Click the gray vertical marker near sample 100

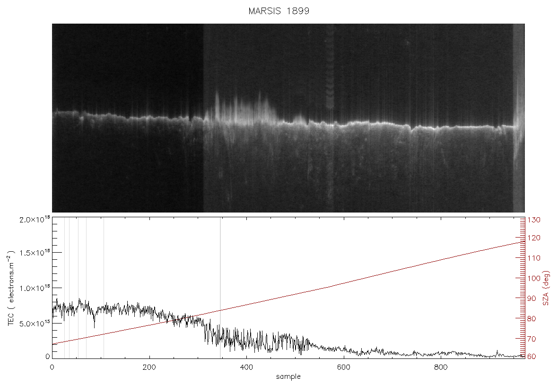pos(104,287)
